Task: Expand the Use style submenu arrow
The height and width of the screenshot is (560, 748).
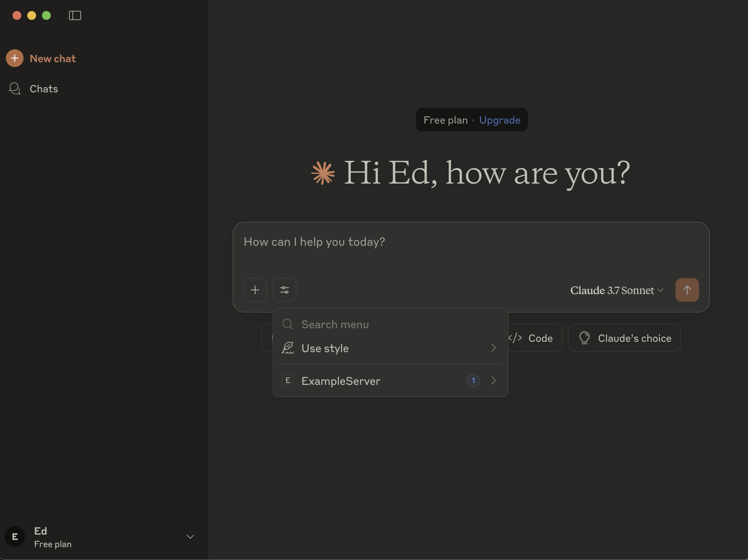Action: [493, 348]
